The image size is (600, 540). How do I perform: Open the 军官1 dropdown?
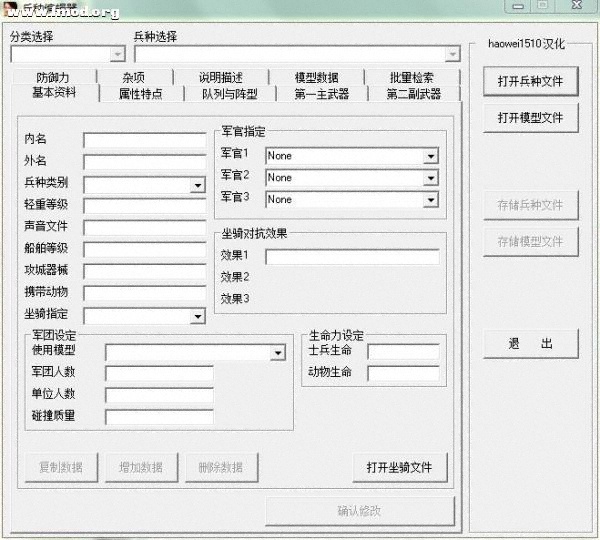pyautogui.click(x=431, y=156)
